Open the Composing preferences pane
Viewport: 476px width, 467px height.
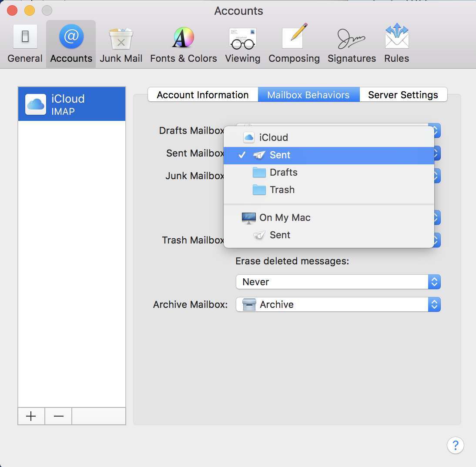294,44
